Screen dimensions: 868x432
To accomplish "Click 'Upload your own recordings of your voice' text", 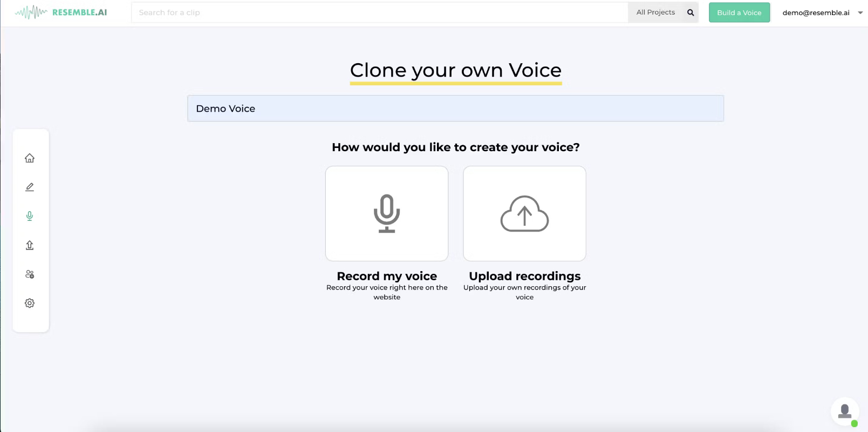I will 524,292.
